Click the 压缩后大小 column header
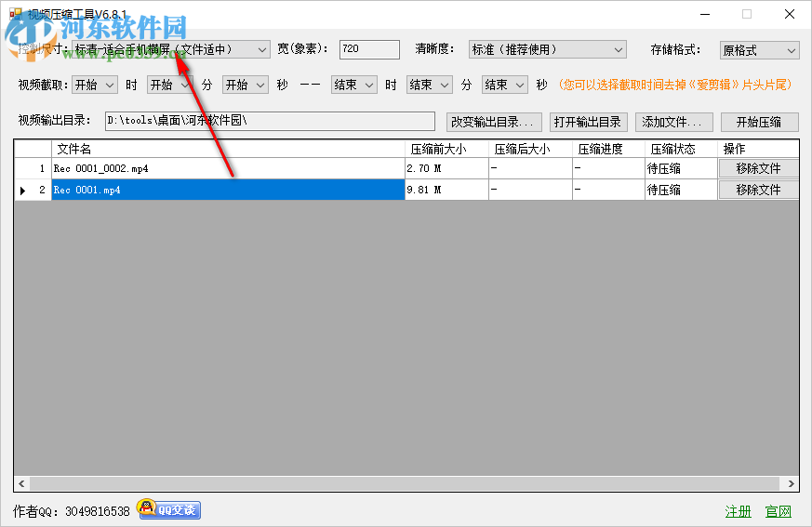 point(530,149)
